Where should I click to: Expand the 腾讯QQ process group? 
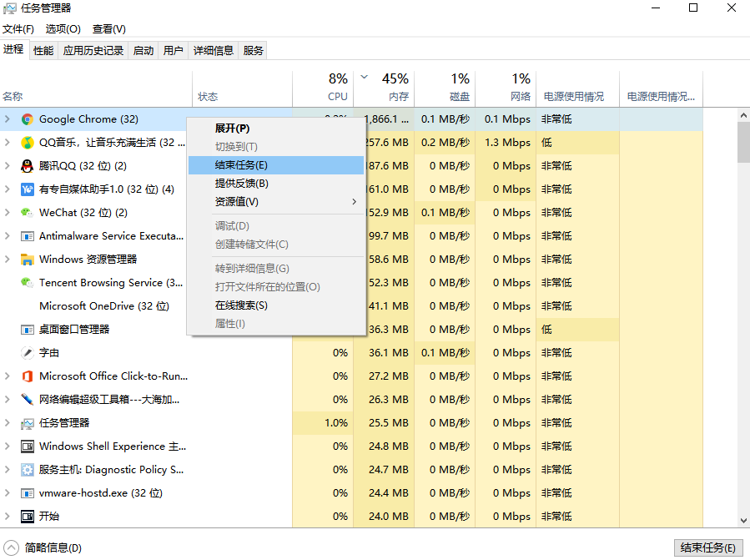click(8, 166)
